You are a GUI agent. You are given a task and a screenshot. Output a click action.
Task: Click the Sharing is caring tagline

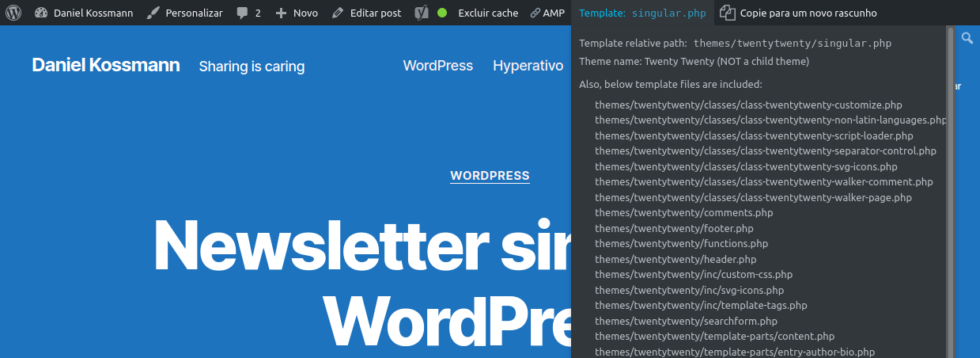[x=252, y=66]
